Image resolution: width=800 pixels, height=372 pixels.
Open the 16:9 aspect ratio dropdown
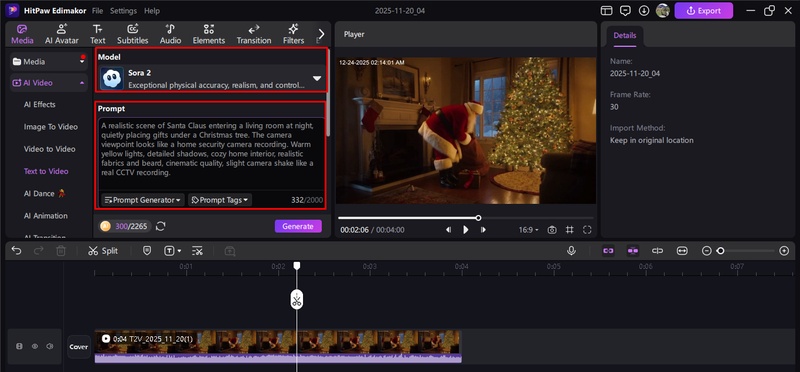pos(529,230)
